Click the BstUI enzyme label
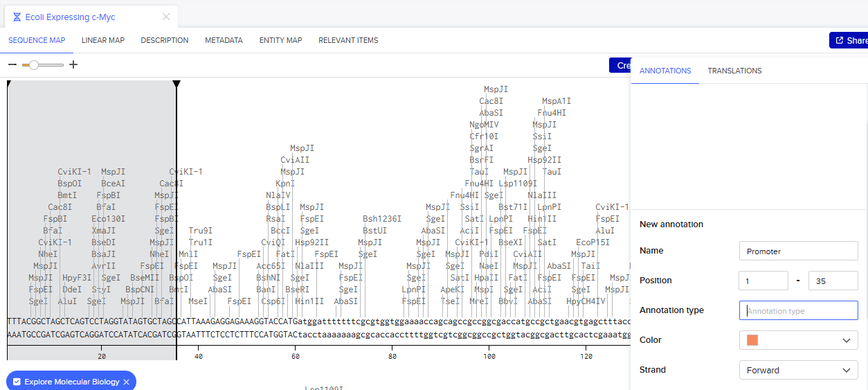This screenshot has height=390, width=868. click(x=375, y=231)
